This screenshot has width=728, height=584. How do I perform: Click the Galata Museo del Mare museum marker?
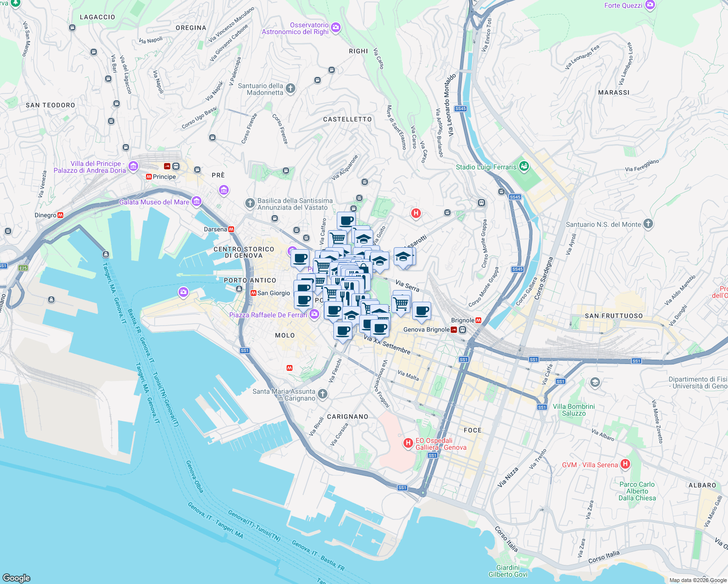click(196, 201)
